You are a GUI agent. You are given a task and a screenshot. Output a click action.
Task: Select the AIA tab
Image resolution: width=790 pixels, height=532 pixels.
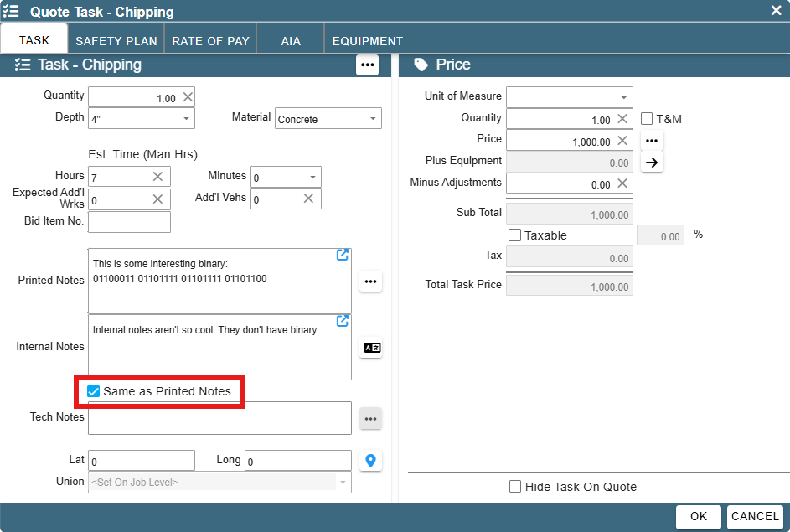(291, 41)
